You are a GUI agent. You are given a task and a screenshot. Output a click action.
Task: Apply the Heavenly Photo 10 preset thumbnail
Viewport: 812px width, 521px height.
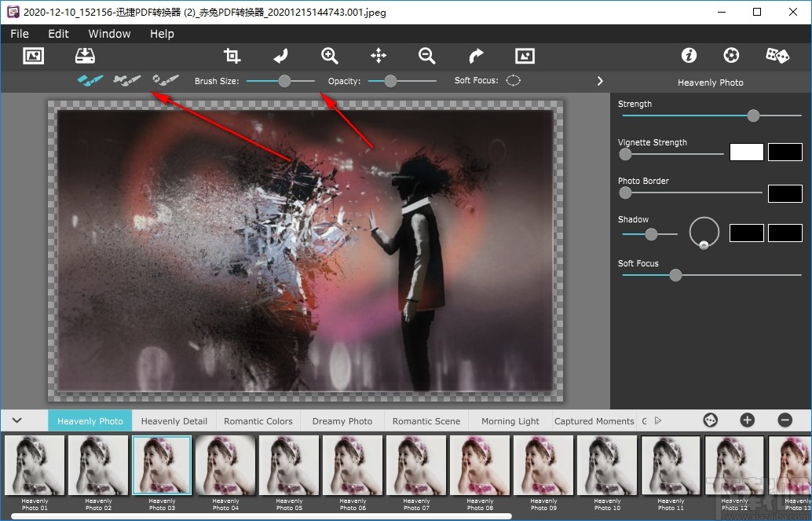point(608,465)
